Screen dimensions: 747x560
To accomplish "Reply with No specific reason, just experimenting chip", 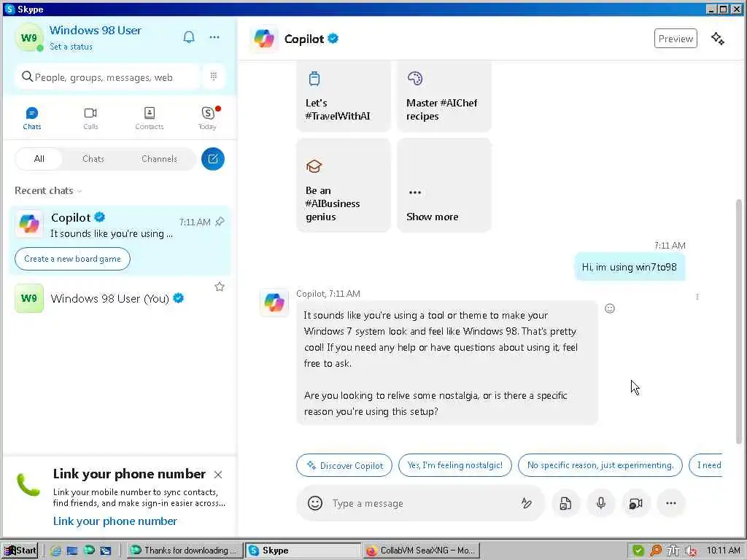I will [600, 465].
